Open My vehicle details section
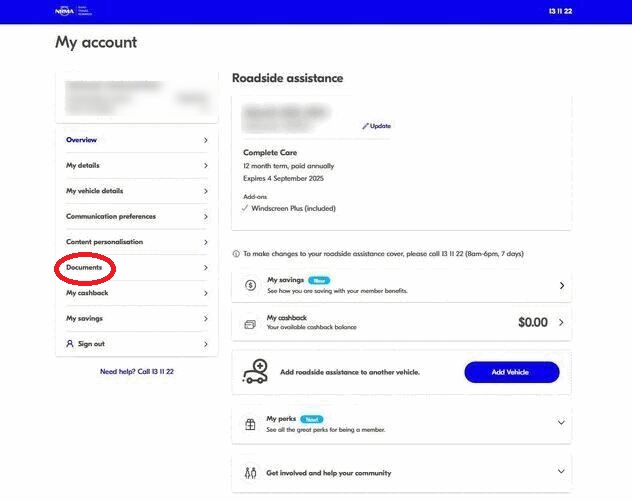This screenshot has width=632, height=502. [x=94, y=191]
